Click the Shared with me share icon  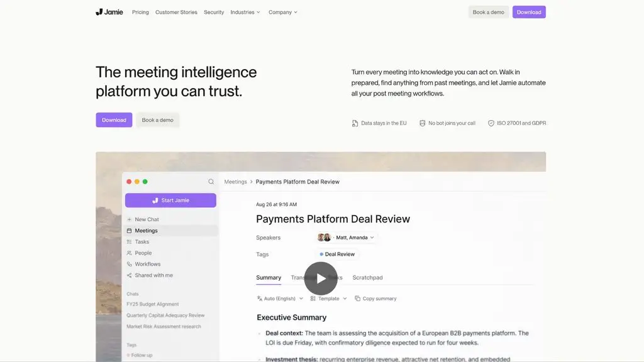[129, 275]
